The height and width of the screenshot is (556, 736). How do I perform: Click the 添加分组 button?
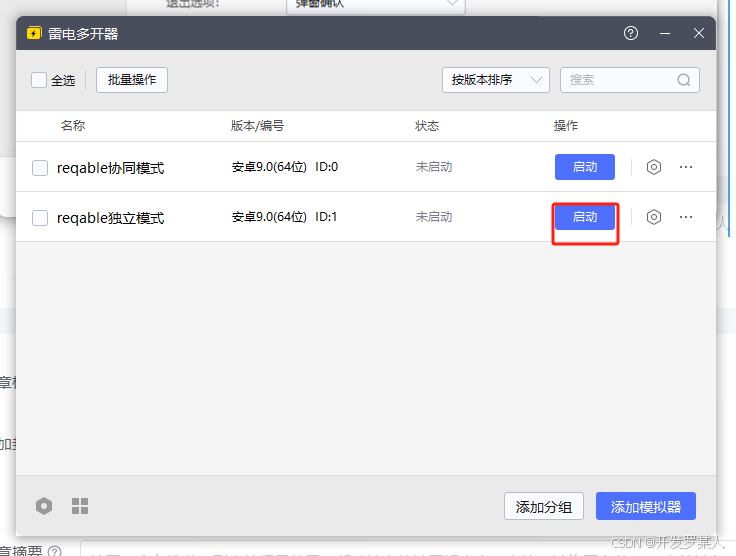pos(544,506)
